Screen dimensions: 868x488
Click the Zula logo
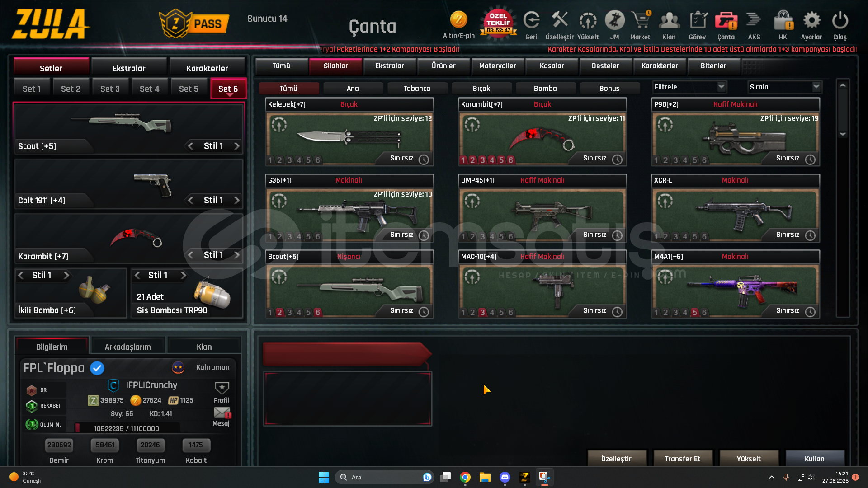51,23
